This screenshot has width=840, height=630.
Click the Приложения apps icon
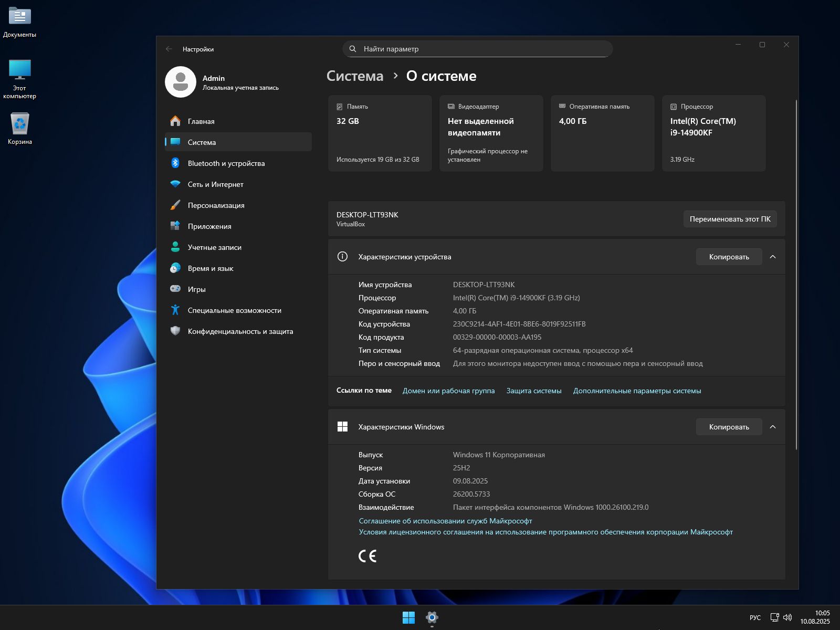point(175,226)
